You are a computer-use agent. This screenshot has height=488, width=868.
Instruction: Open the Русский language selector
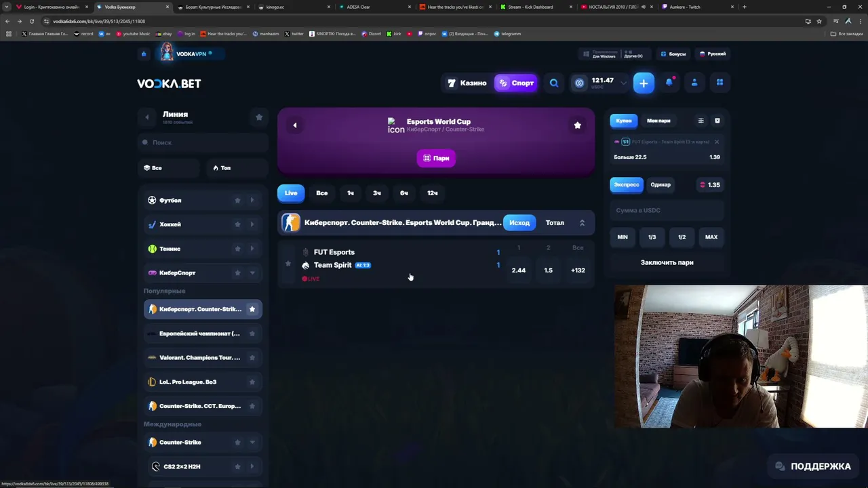[x=712, y=54]
